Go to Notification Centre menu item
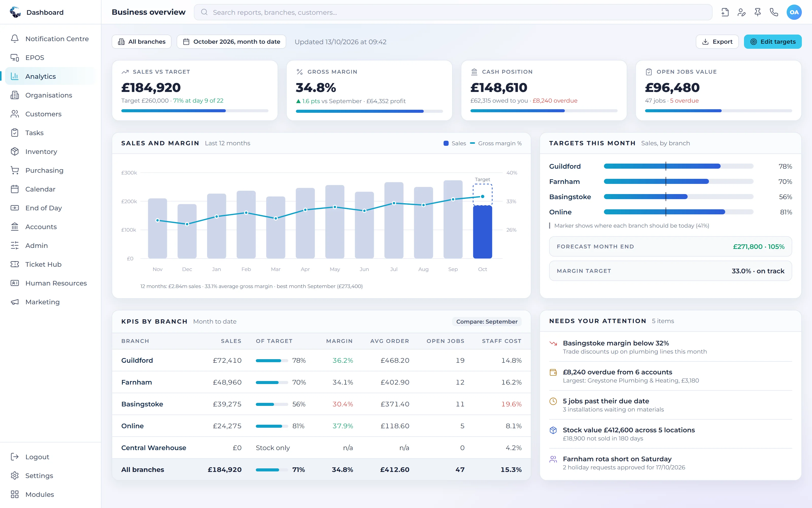Image resolution: width=812 pixels, height=508 pixels. click(x=50, y=39)
